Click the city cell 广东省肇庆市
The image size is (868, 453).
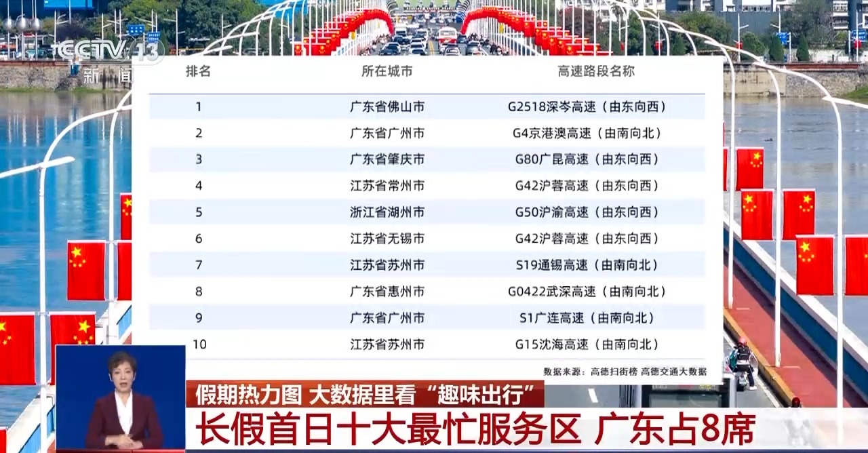(x=387, y=159)
